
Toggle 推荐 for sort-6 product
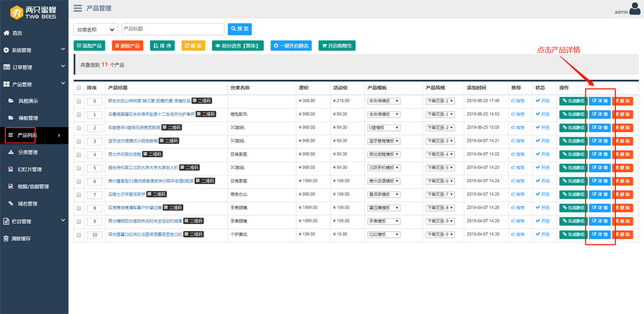tap(518, 181)
